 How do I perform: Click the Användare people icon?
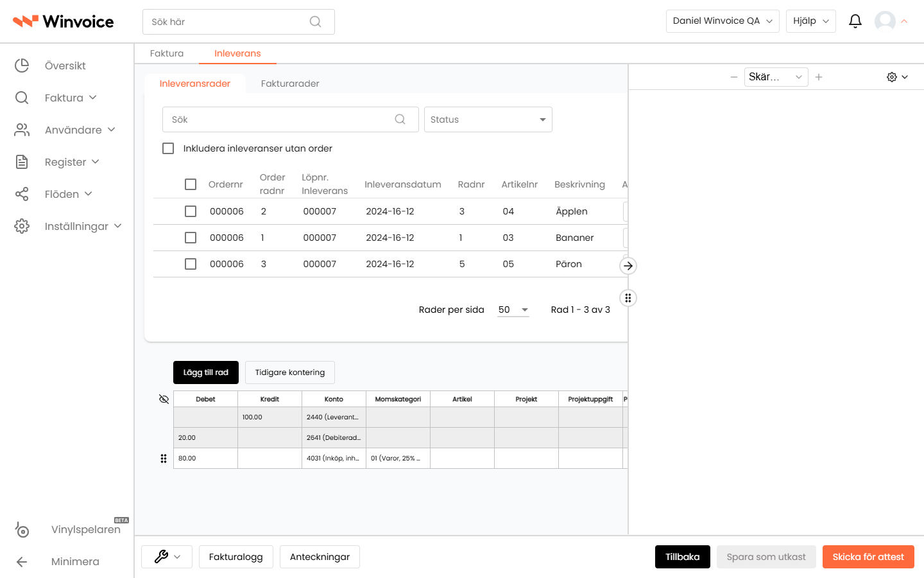click(x=22, y=130)
